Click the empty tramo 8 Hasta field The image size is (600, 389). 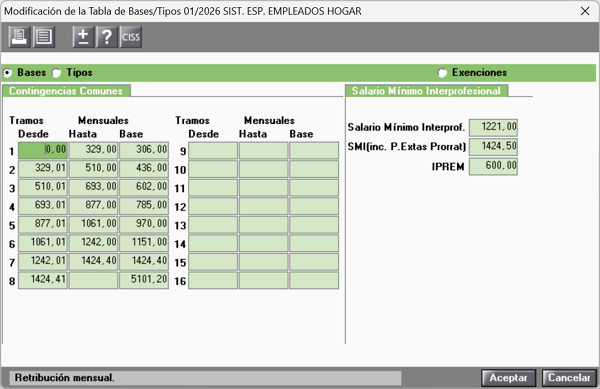click(x=93, y=280)
